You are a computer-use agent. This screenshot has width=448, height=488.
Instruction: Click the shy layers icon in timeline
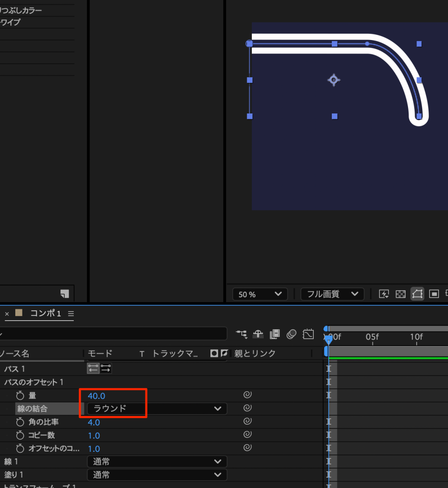[x=258, y=334]
